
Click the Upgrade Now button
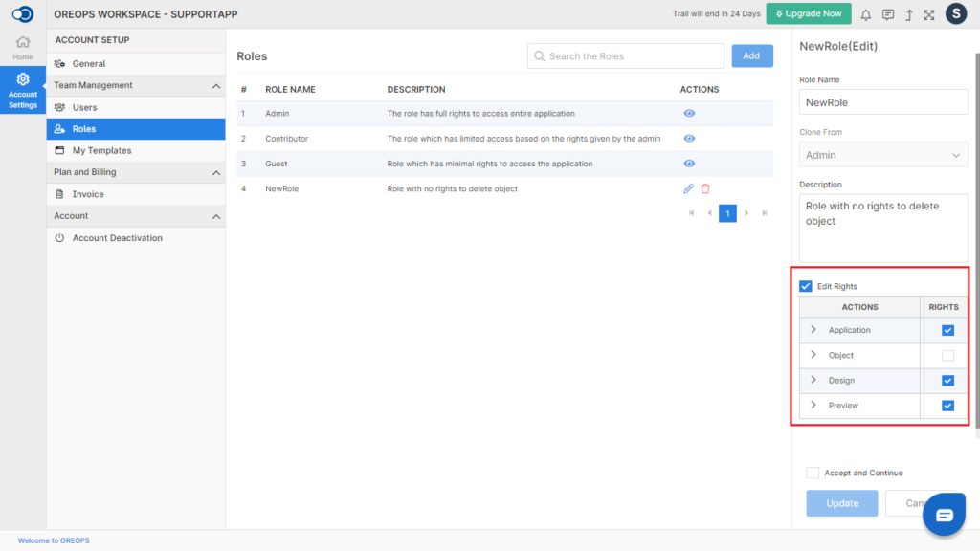[x=809, y=13]
